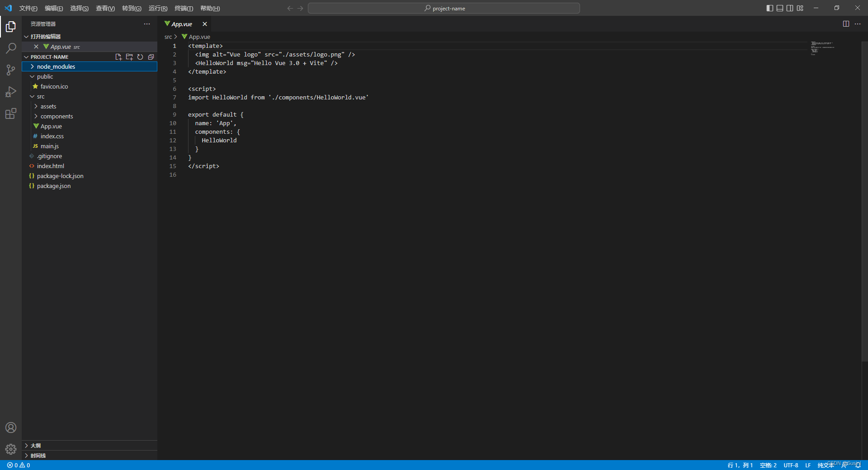Click the New File icon in explorer

[x=118, y=57]
